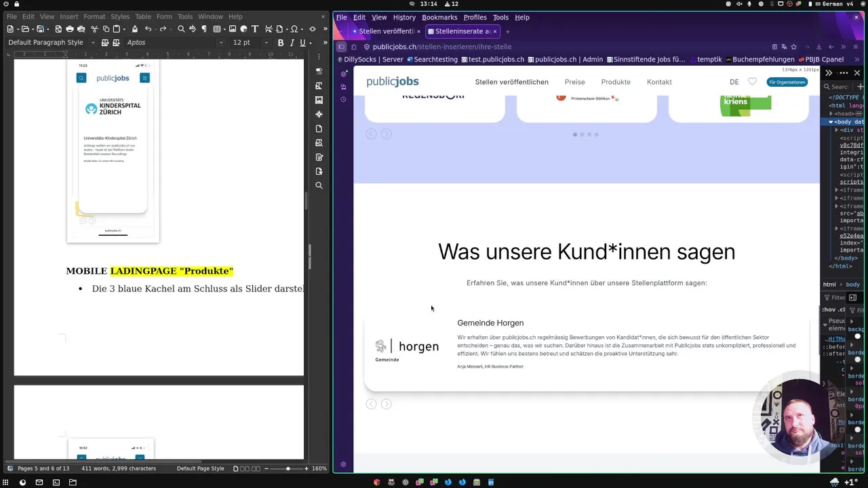The image size is (868, 488).
Task: Select Clone Formatting paintbrush
Action: [134, 29]
